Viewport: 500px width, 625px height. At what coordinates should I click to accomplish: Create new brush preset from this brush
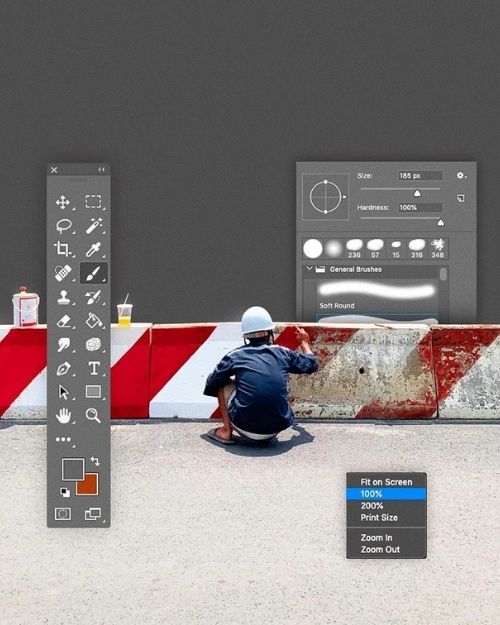(461, 198)
